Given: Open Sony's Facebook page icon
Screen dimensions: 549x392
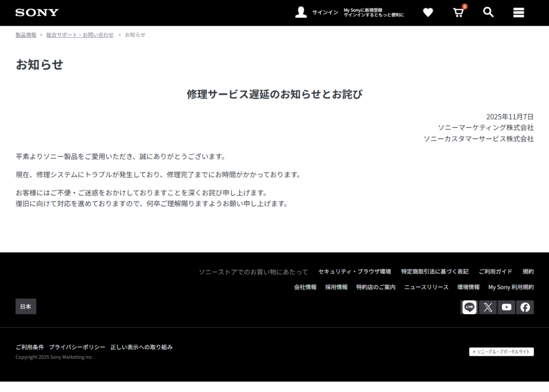Looking at the screenshot, I should 525,307.
